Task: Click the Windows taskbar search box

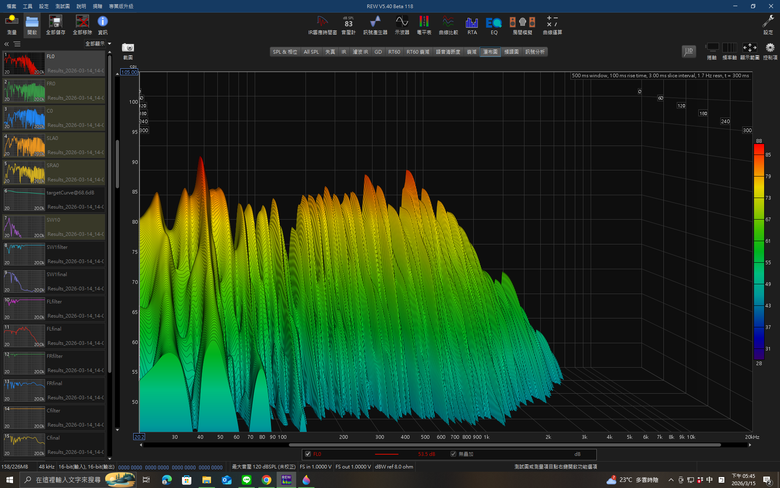Action: click(65, 480)
